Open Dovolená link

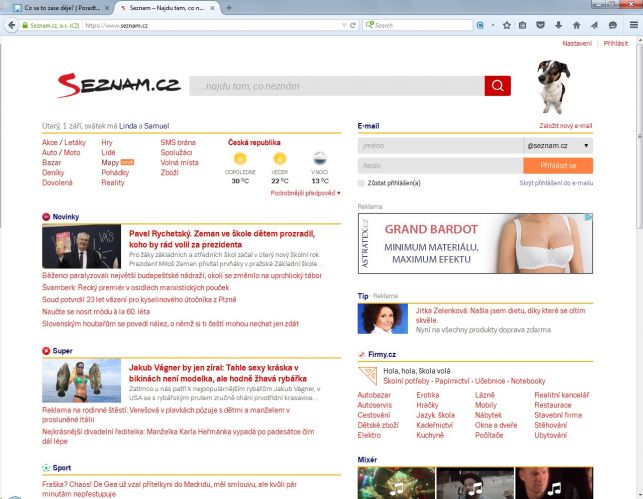pyautogui.click(x=57, y=183)
